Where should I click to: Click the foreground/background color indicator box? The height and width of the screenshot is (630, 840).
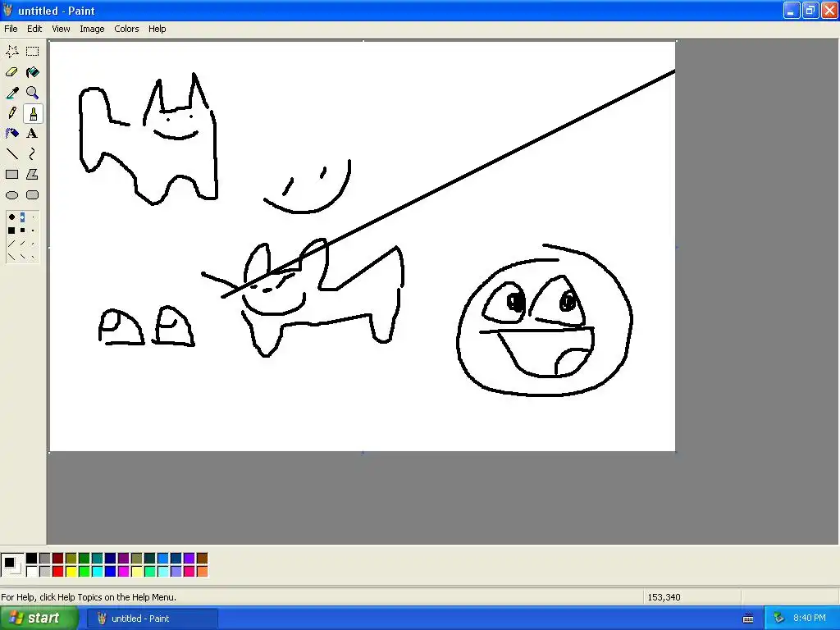click(12, 565)
